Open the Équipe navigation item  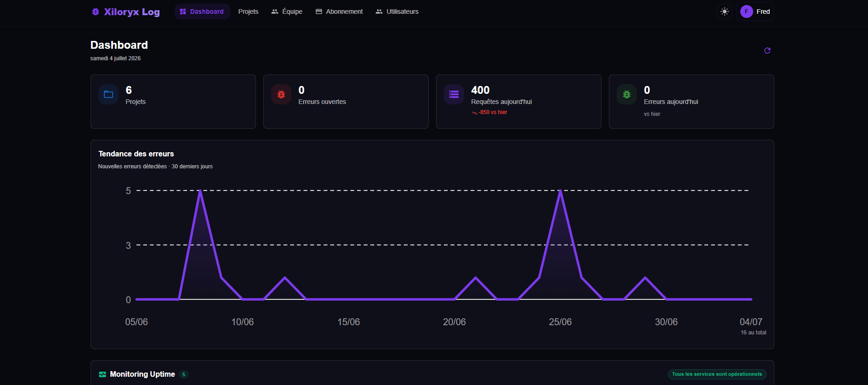[x=287, y=11]
